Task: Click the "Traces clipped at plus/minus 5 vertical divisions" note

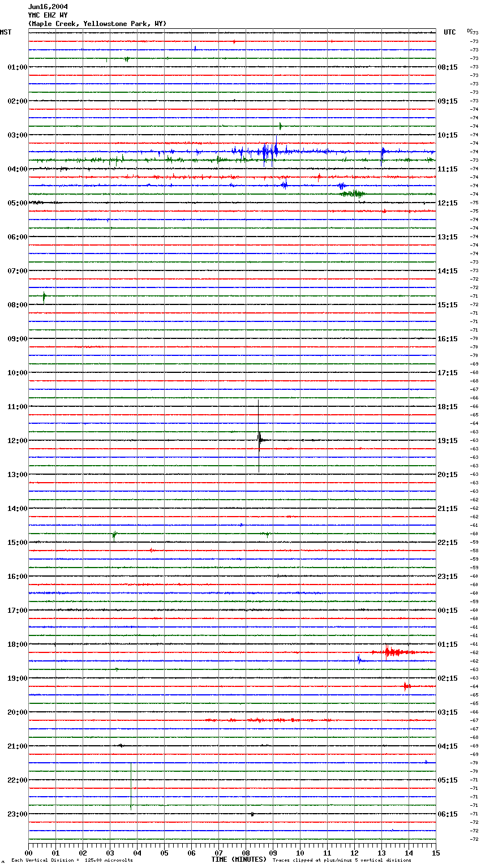Action: [342, 861]
